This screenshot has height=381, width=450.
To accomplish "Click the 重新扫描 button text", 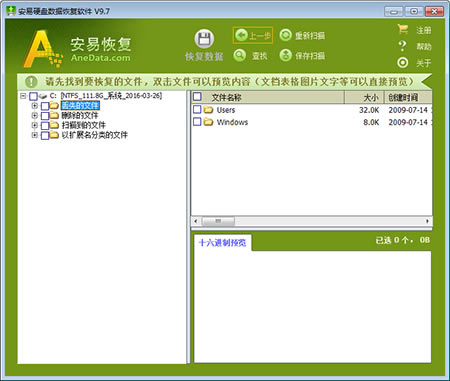I will coord(310,36).
